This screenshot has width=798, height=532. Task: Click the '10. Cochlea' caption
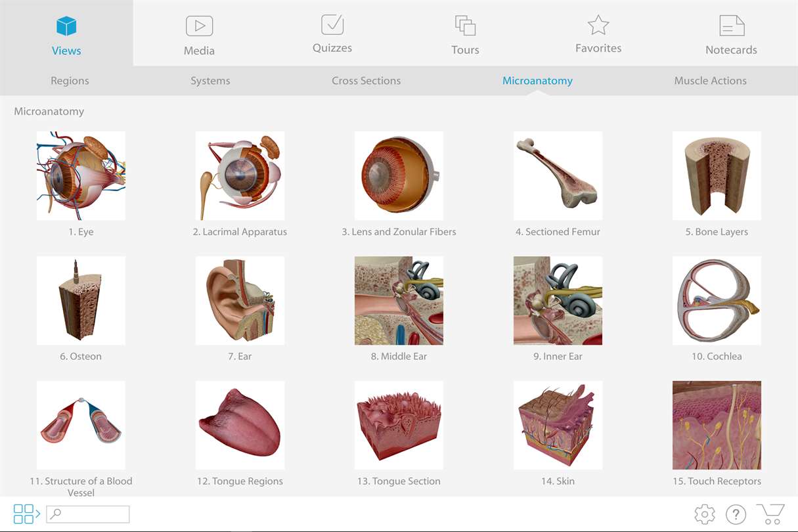[717, 357]
